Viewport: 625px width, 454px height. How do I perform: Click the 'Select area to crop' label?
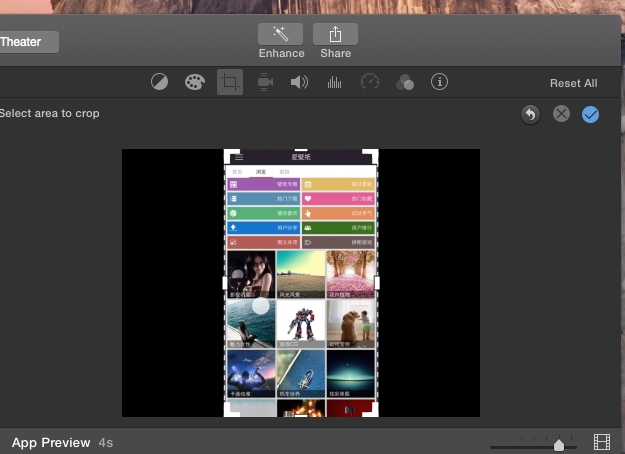click(49, 114)
